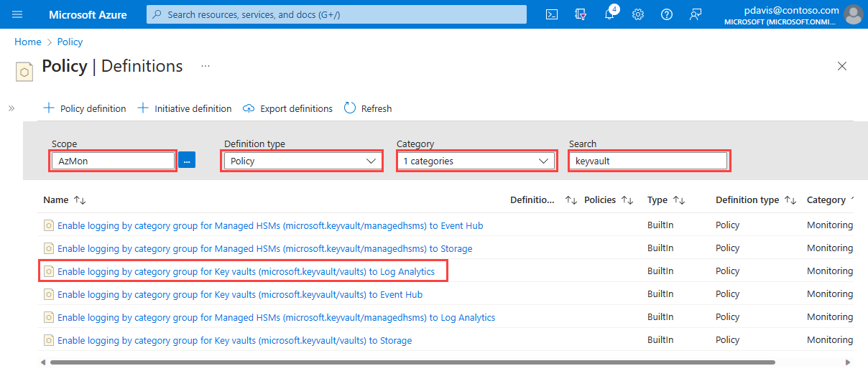Click icon of Key vaults to Storage policy
The image size is (868, 371).
pyautogui.click(x=49, y=340)
